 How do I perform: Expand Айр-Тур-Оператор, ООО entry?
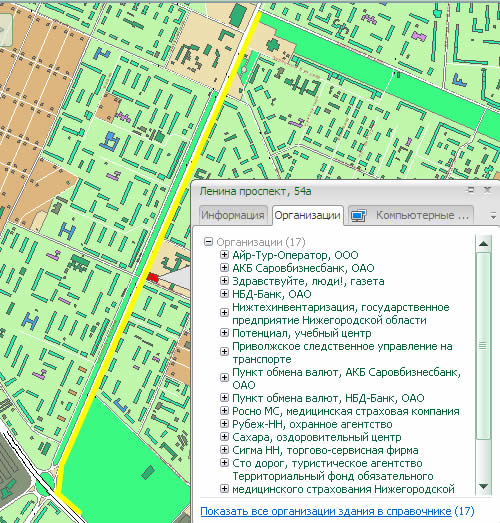[x=224, y=255]
